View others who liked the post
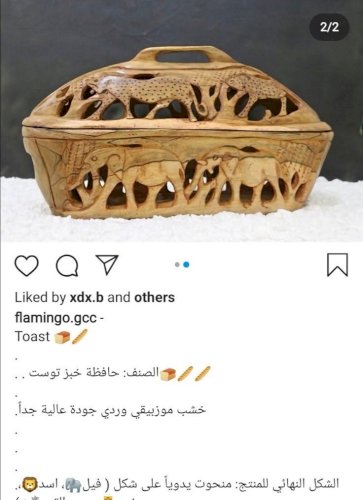 coord(154,298)
